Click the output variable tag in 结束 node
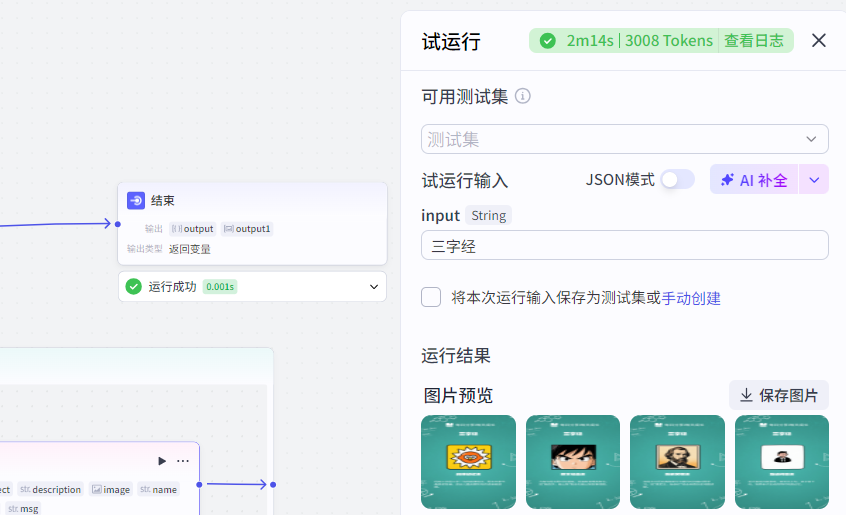Image resolution: width=846 pixels, height=515 pixels. (x=193, y=229)
